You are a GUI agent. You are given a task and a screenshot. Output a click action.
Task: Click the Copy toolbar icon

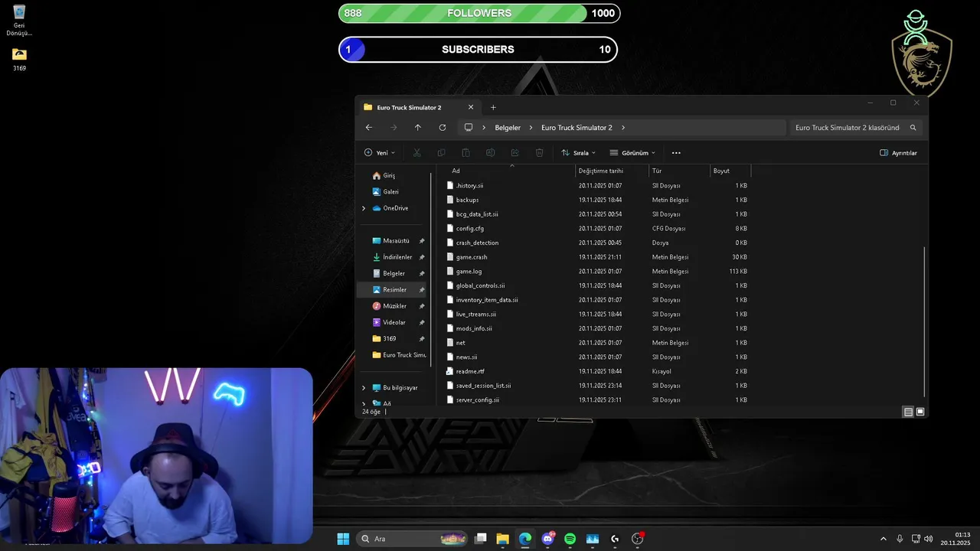click(x=441, y=153)
